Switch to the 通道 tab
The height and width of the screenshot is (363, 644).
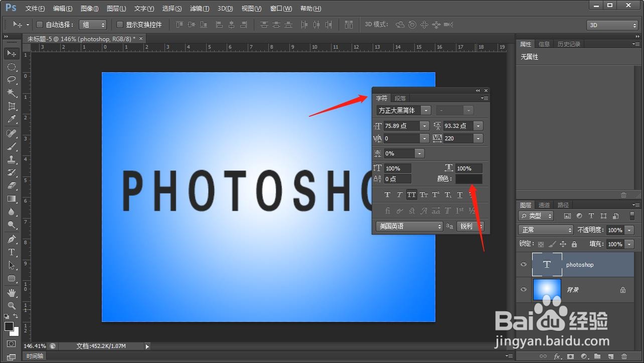[x=544, y=205]
